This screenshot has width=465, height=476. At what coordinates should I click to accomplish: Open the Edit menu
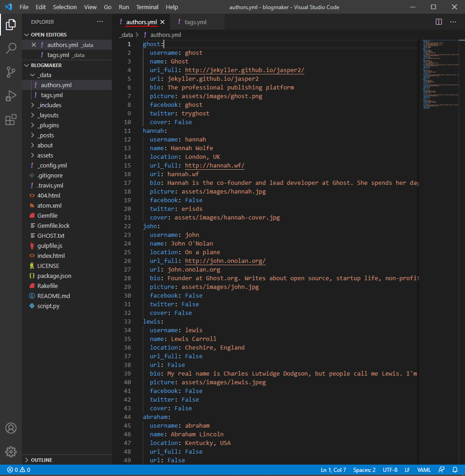pos(41,7)
